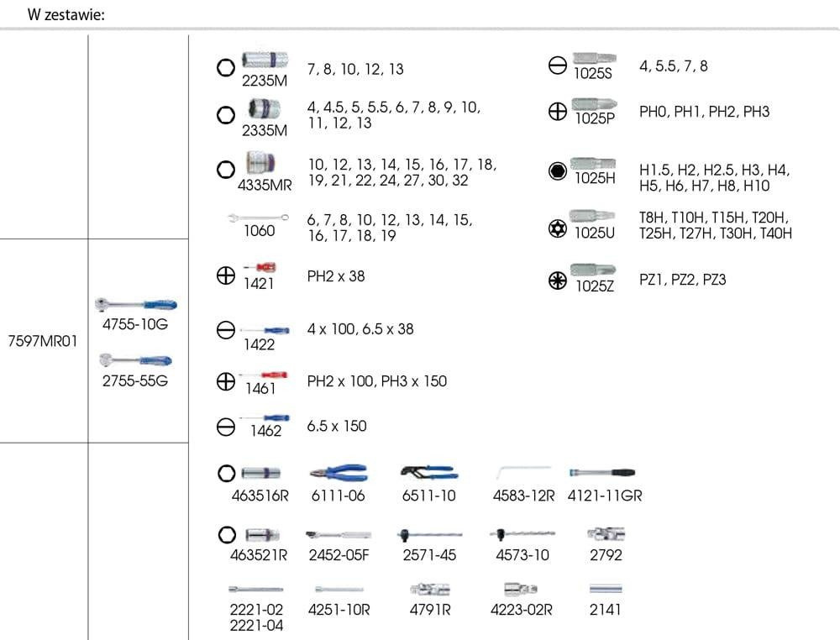Image resolution: width=840 pixels, height=640 pixels.
Task: Select the 2792 universal joint icon
Action: click(x=606, y=533)
